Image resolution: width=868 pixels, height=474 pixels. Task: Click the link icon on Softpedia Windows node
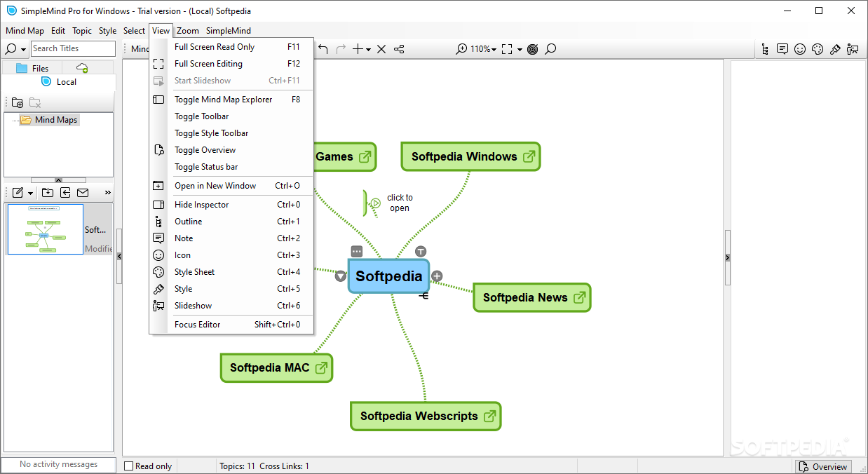(x=529, y=157)
